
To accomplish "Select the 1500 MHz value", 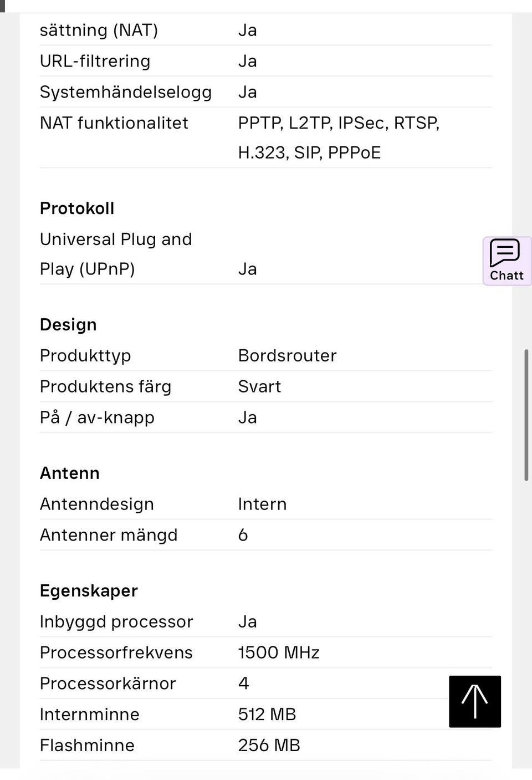I will click(x=279, y=653).
